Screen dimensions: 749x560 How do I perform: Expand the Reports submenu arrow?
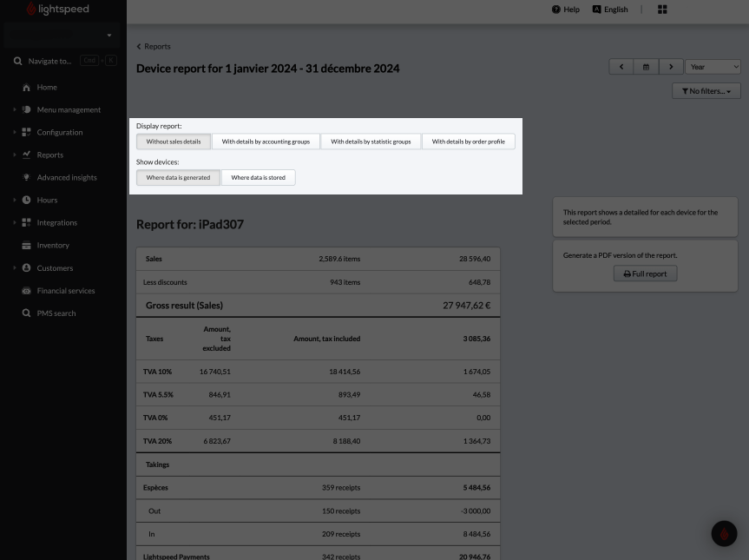(x=15, y=155)
